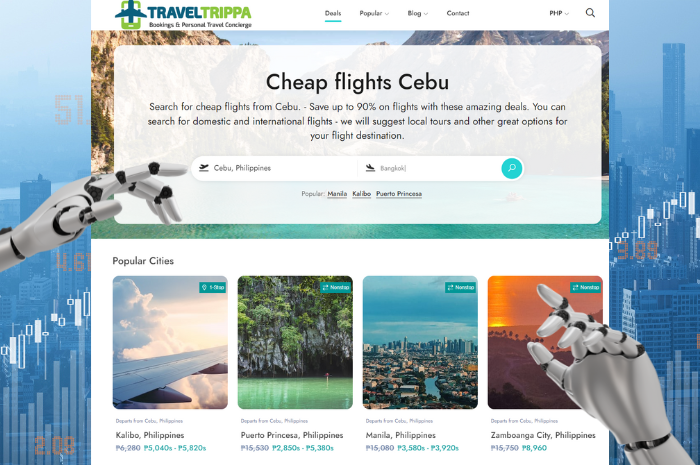This screenshot has width=700, height=465.
Task: Follow the Manila popular destination link
Action: click(337, 194)
